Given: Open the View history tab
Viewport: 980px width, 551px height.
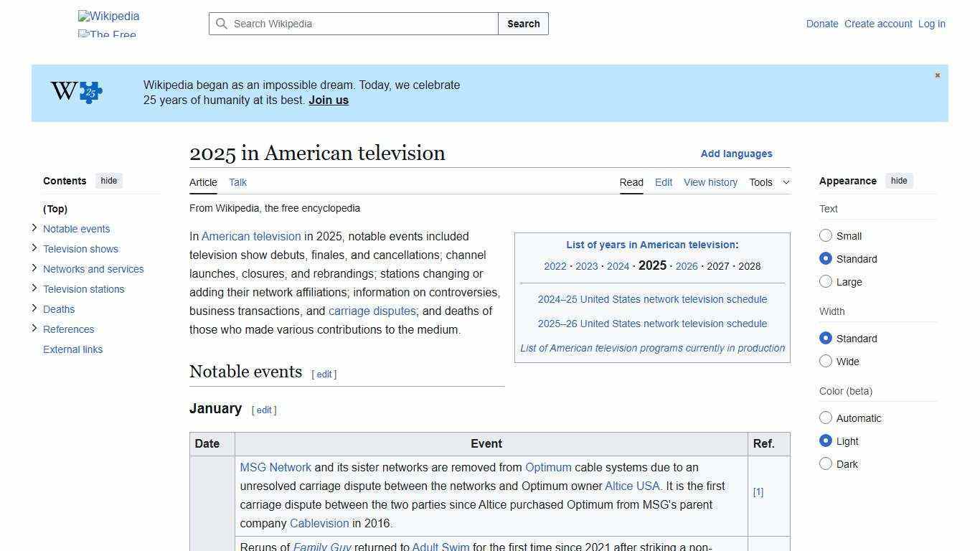Looking at the screenshot, I should (x=710, y=182).
